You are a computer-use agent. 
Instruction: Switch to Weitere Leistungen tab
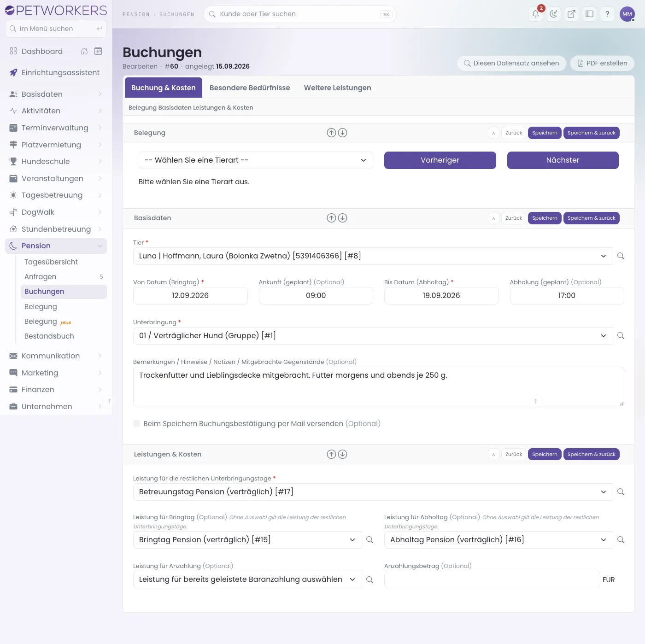coord(337,88)
